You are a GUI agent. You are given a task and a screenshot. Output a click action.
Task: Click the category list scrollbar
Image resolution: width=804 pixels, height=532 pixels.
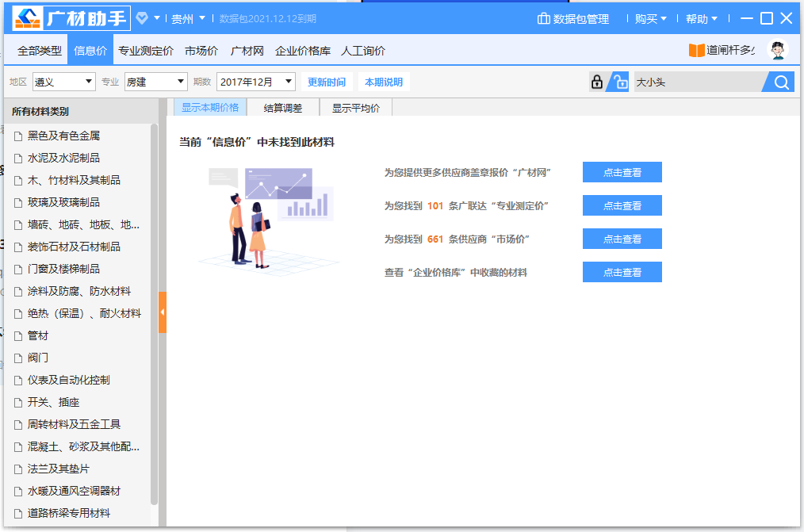click(154, 315)
